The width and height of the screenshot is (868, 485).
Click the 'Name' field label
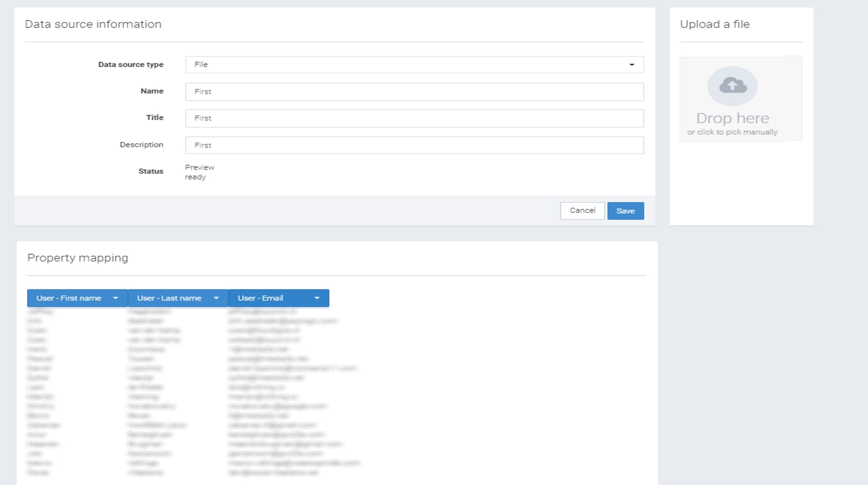coord(152,91)
